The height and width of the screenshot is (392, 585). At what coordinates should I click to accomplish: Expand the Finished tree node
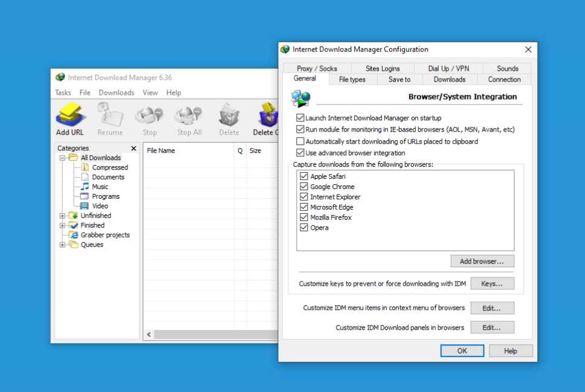pyautogui.click(x=62, y=225)
